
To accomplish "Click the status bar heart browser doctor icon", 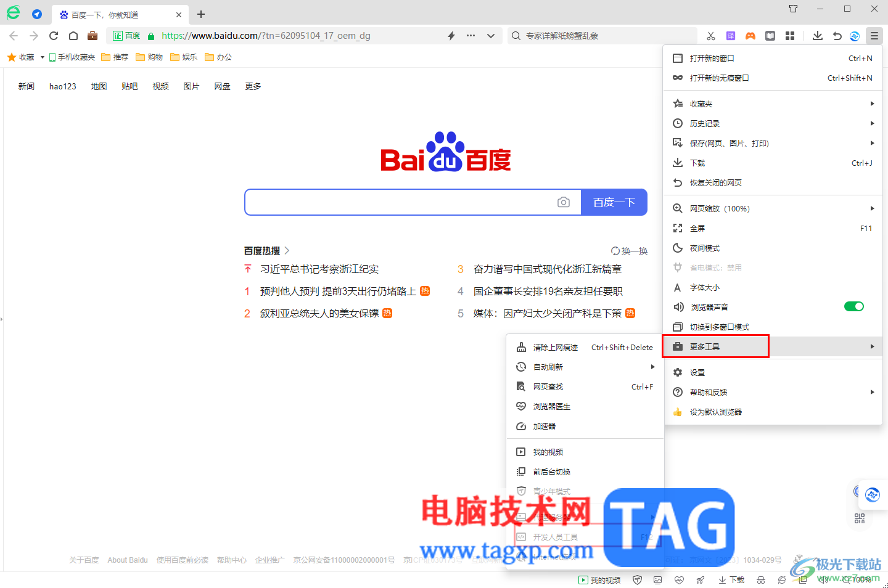I will pos(679,580).
